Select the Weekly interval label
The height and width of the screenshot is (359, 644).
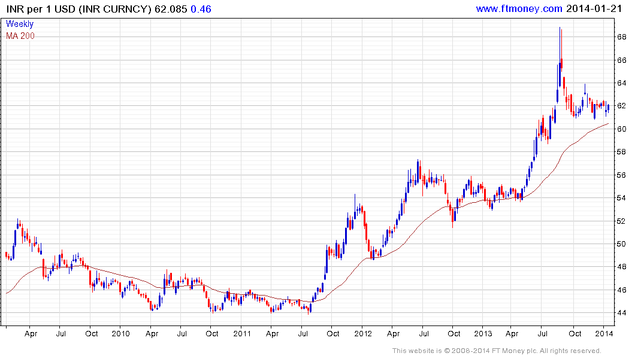20,24
